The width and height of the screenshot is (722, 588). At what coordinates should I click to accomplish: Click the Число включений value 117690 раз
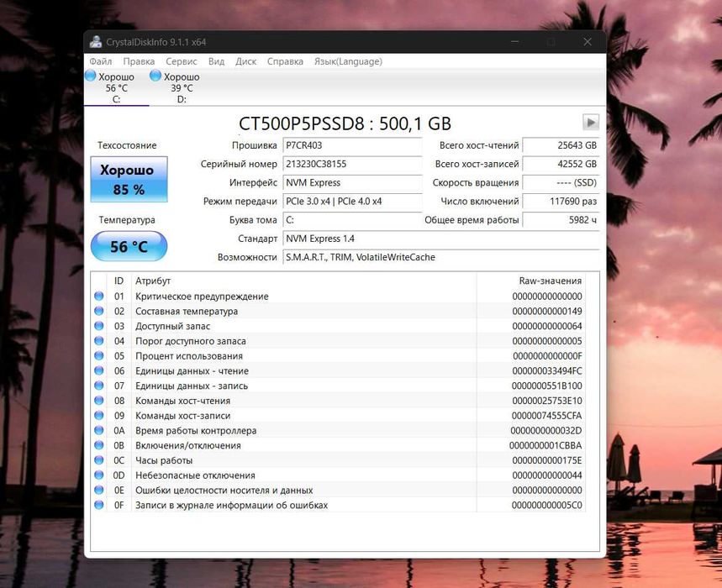[x=561, y=201]
